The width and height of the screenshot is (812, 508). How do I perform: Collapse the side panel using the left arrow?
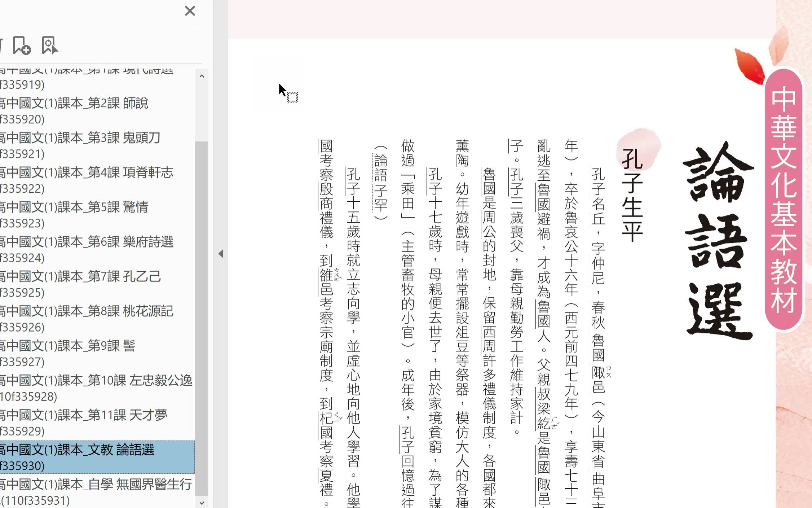coord(221,254)
